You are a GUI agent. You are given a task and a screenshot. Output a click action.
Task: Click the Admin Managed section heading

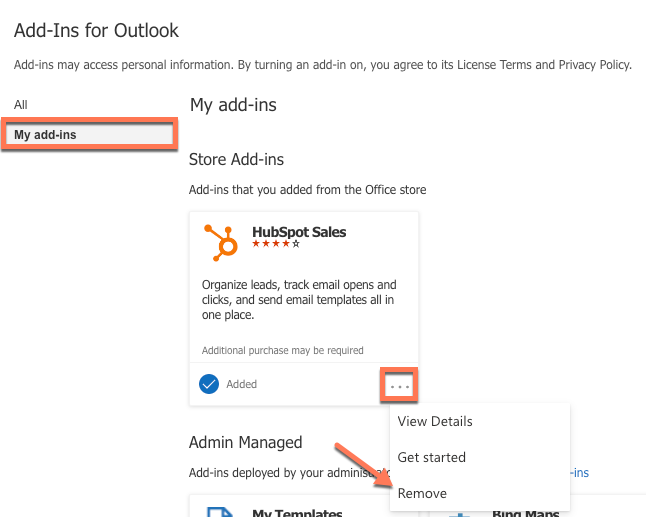click(x=245, y=442)
